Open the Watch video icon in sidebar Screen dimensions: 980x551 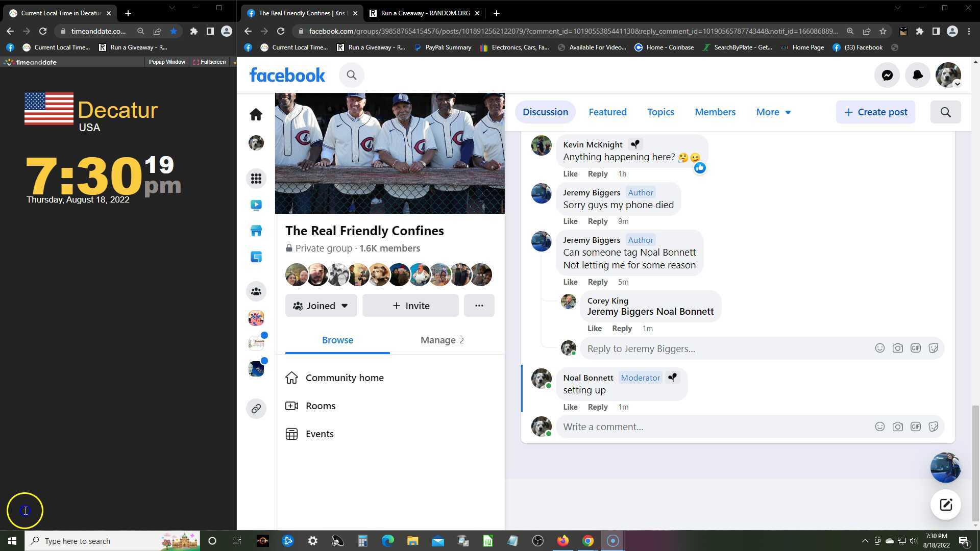coord(256,205)
